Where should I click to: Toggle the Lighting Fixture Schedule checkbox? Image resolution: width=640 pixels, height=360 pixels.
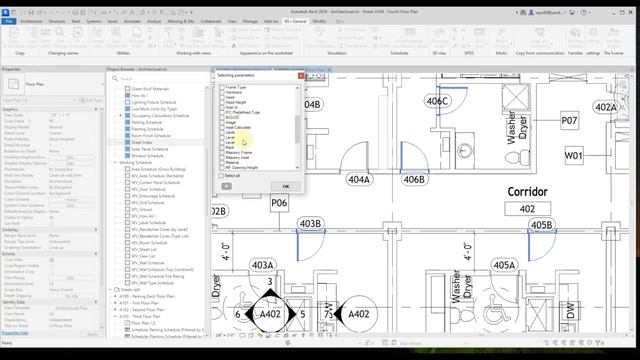click(127, 102)
